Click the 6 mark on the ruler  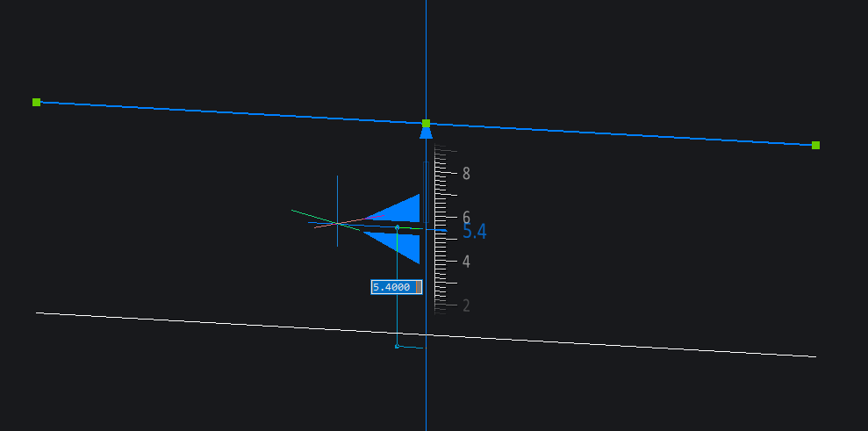466,217
